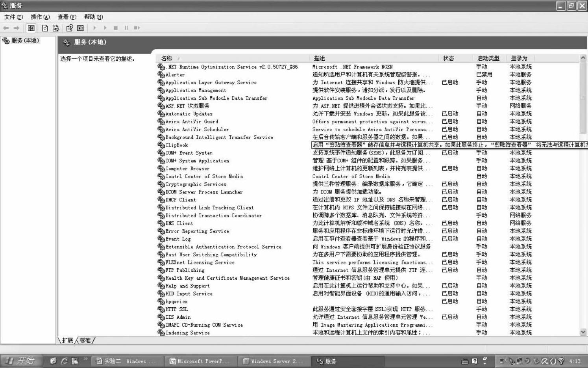Click the gear icon beside Help and Support
The width and height of the screenshot is (588, 368).
coord(161,286)
